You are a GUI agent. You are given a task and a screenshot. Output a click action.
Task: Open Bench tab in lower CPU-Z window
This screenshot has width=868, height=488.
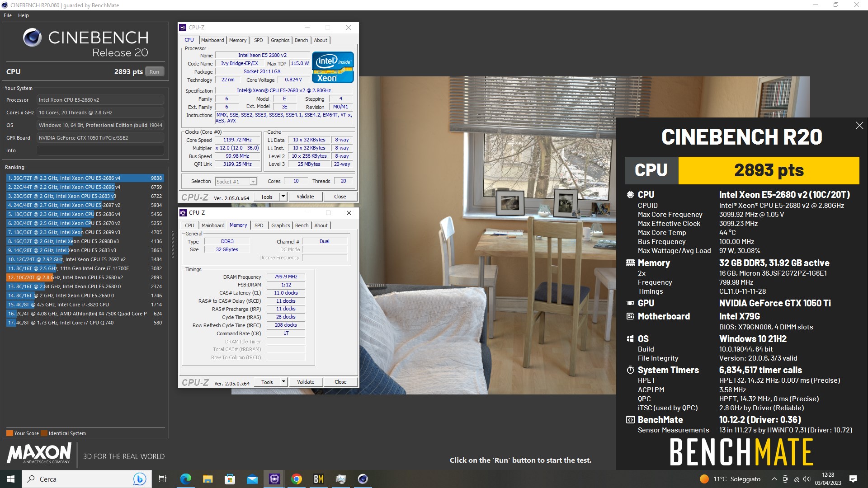tap(302, 225)
